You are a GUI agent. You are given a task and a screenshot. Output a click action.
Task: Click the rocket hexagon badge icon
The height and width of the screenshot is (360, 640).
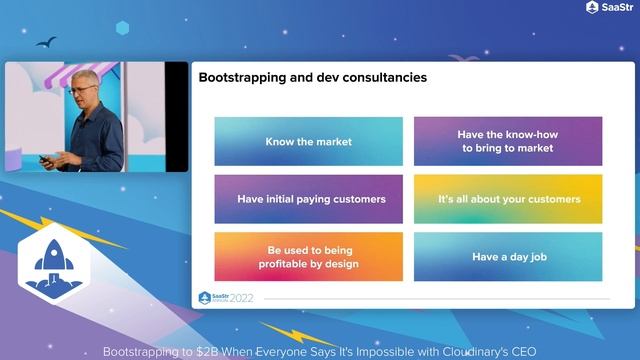point(54,263)
